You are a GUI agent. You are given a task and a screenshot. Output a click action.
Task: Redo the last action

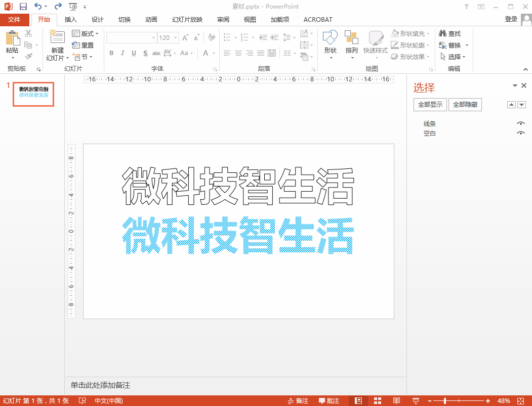click(x=58, y=7)
